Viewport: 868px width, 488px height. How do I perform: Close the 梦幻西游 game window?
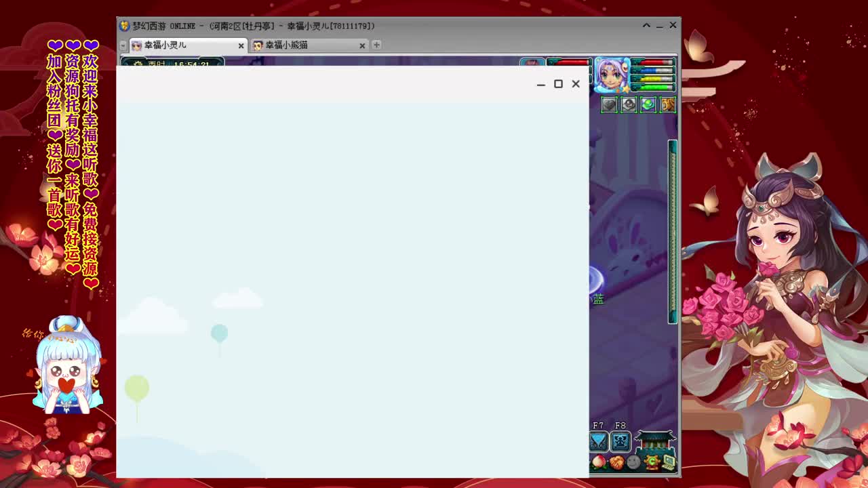(x=673, y=26)
